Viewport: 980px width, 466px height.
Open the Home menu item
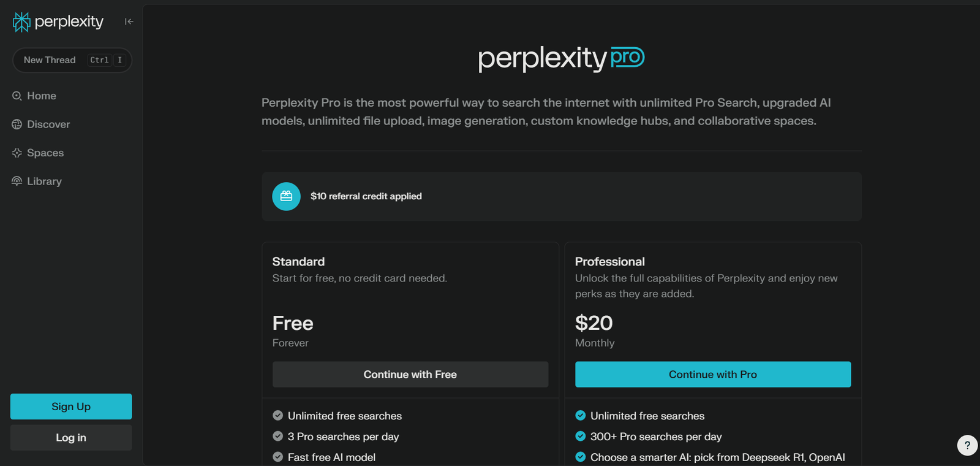42,96
